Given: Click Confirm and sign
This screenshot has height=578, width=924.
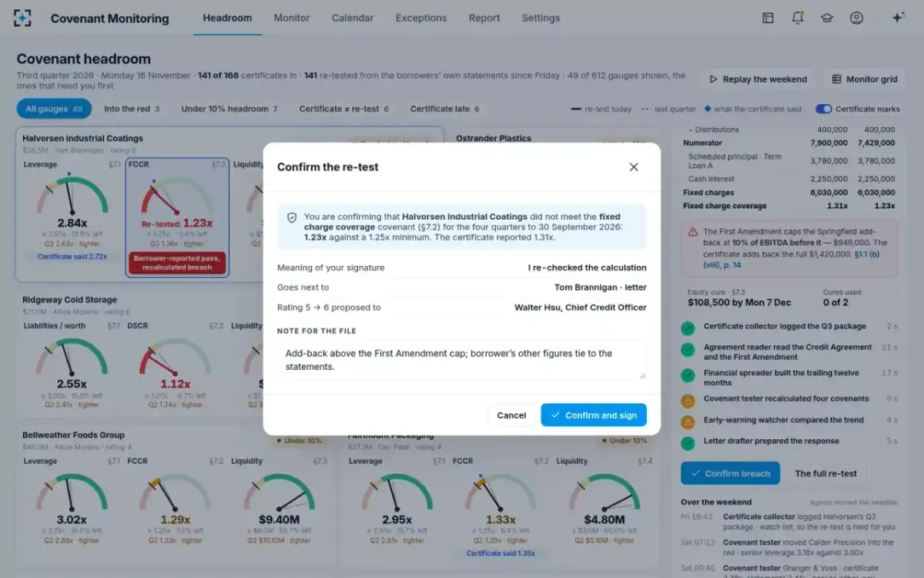Looking at the screenshot, I should [594, 415].
